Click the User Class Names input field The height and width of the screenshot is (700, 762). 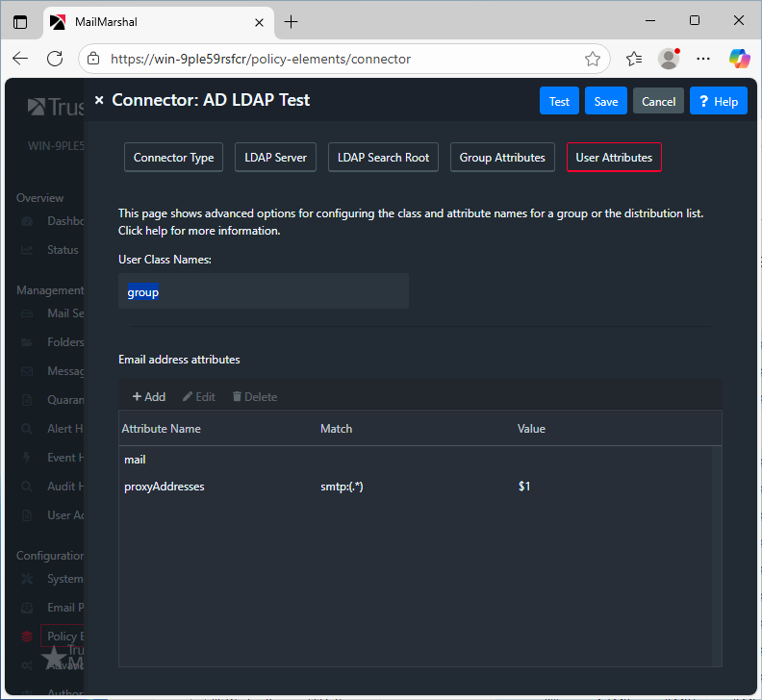tap(264, 291)
